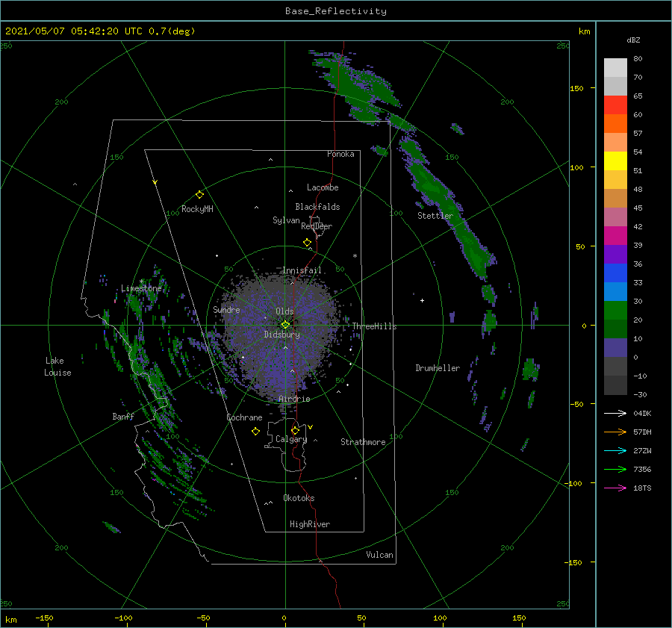This screenshot has width=672, height=628.
Task: Click the 7356 legend label
Action: pyautogui.click(x=642, y=470)
